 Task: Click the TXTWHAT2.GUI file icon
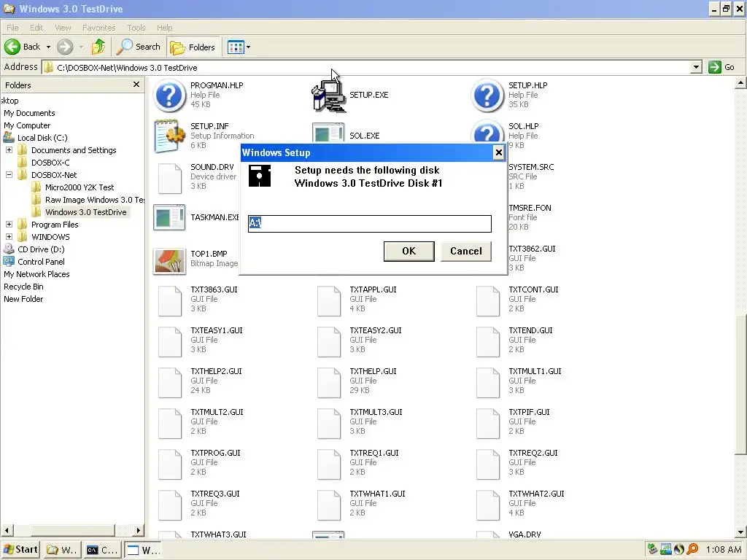pos(488,505)
